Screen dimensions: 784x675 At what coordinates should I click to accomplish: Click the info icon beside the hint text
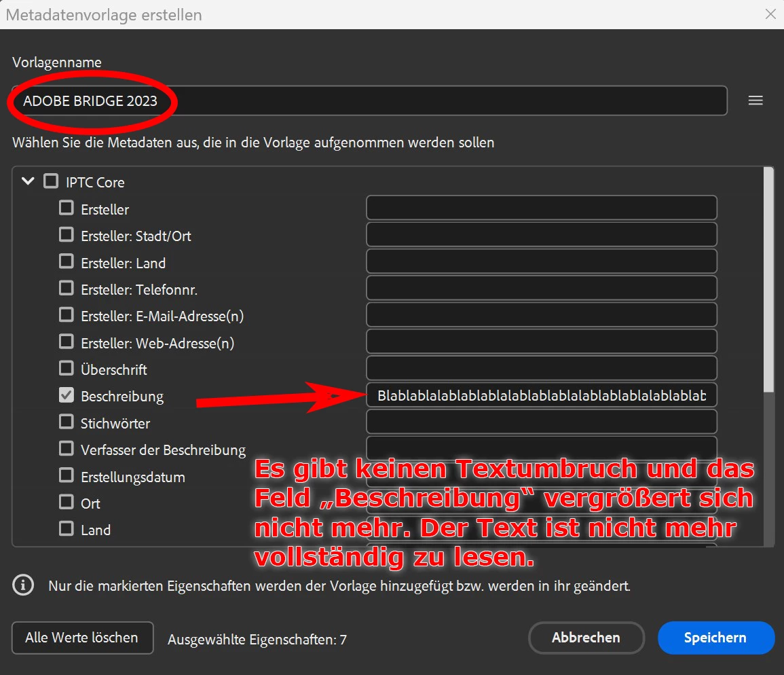point(23,585)
